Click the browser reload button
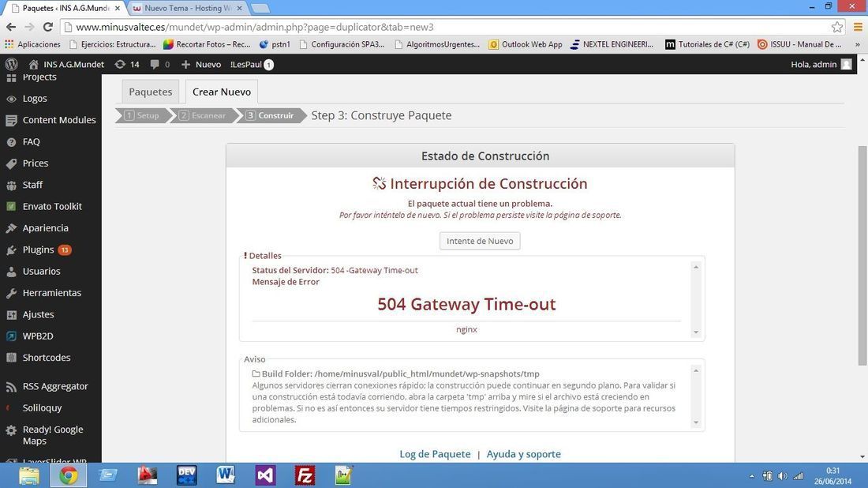This screenshot has width=868, height=488. (x=48, y=27)
